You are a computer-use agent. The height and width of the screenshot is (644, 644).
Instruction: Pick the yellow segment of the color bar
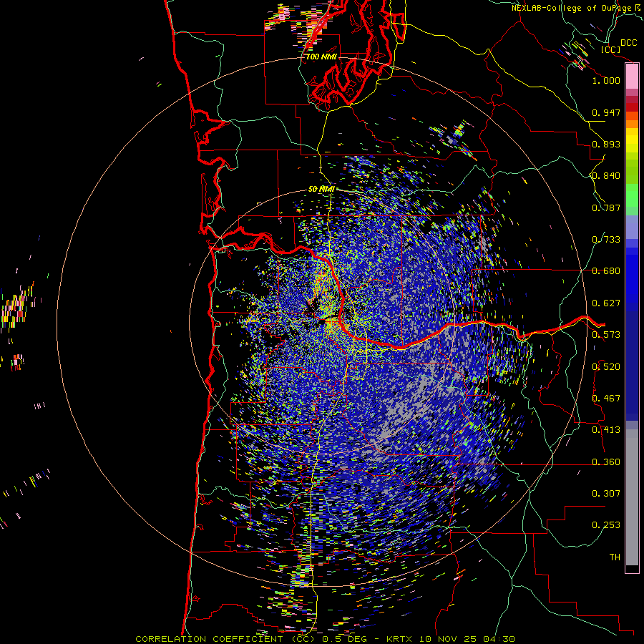pyautogui.click(x=632, y=140)
